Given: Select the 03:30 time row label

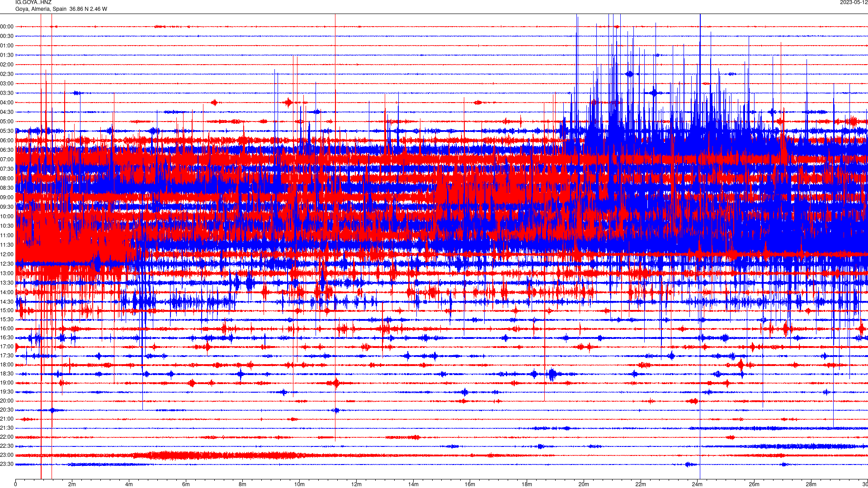Looking at the screenshot, I should 7,93.
